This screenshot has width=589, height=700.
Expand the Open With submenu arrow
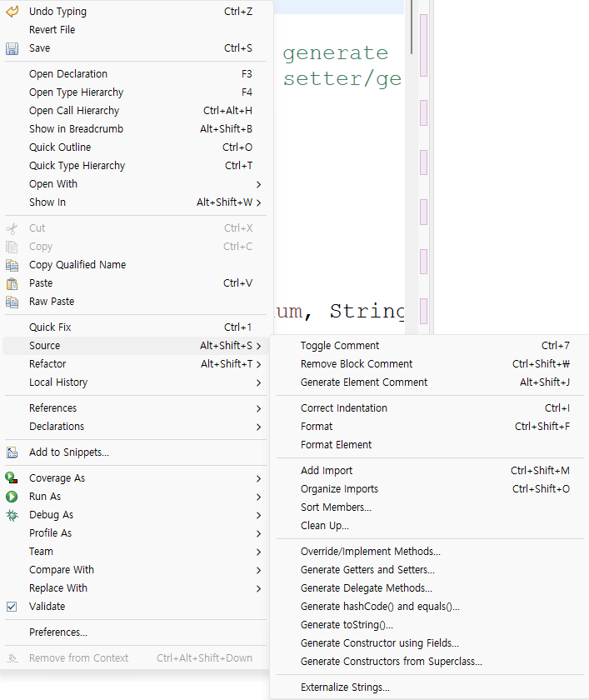(259, 184)
